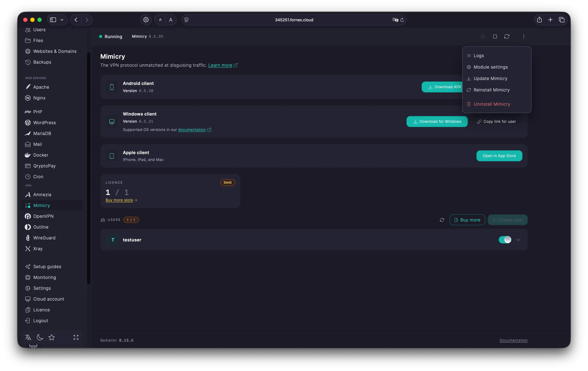Click the favorites star icon
Image resolution: width=588 pixels, height=371 pixels.
[x=52, y=337]
